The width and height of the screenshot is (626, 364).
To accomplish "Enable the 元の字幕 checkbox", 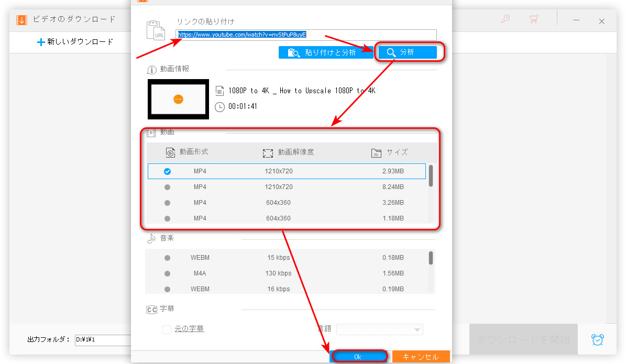I will click(x=167, y=329).
